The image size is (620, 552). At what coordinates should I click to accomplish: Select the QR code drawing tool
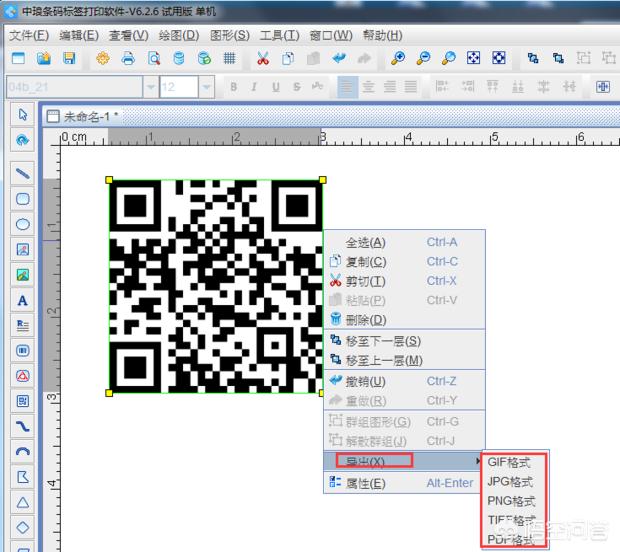(x=23, y=401)
